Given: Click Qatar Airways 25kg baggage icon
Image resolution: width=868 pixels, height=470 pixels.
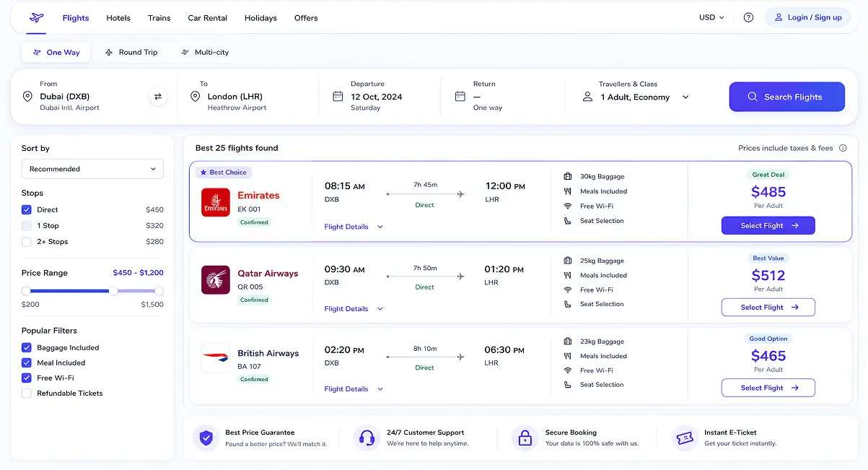Looking at the screenshot, I should tap(568, 261).
